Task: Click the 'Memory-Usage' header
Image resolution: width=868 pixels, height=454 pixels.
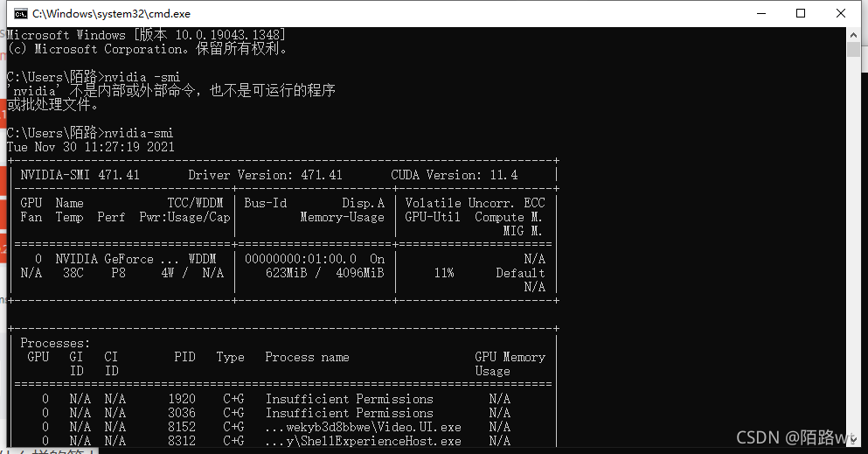Action: point(342,217)
